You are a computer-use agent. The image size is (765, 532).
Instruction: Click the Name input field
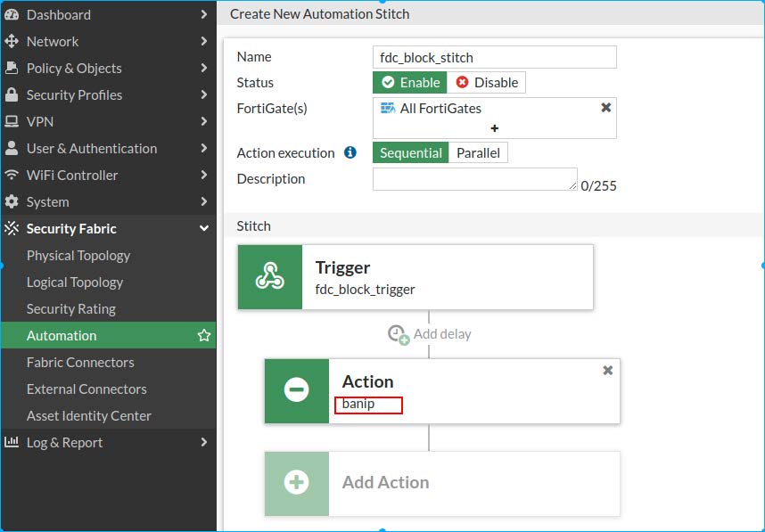coord(495,57)
